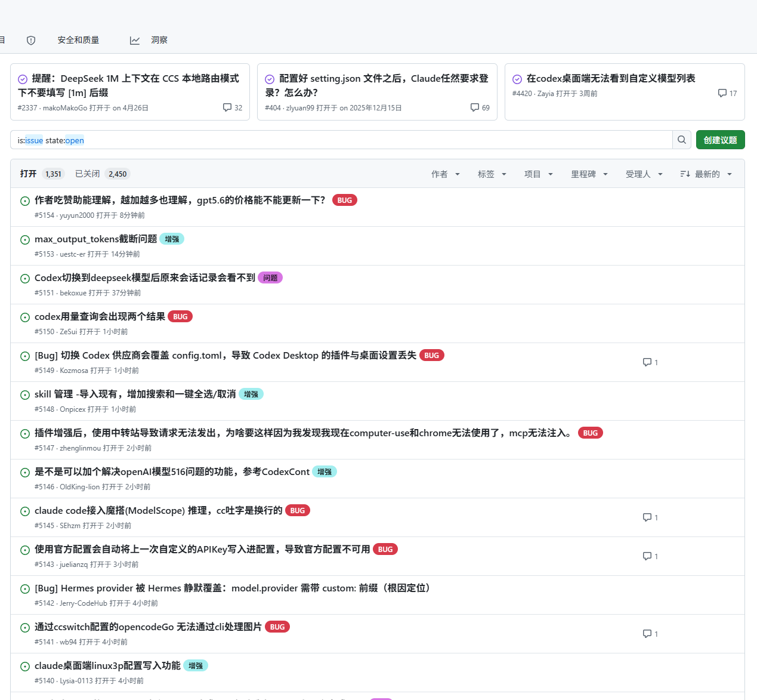Screen dimensions: 757x700
Task: Open issue 通过ccswitch配置的opencodeGo 无法通过cli处理图片
Action: pos(148,627)
